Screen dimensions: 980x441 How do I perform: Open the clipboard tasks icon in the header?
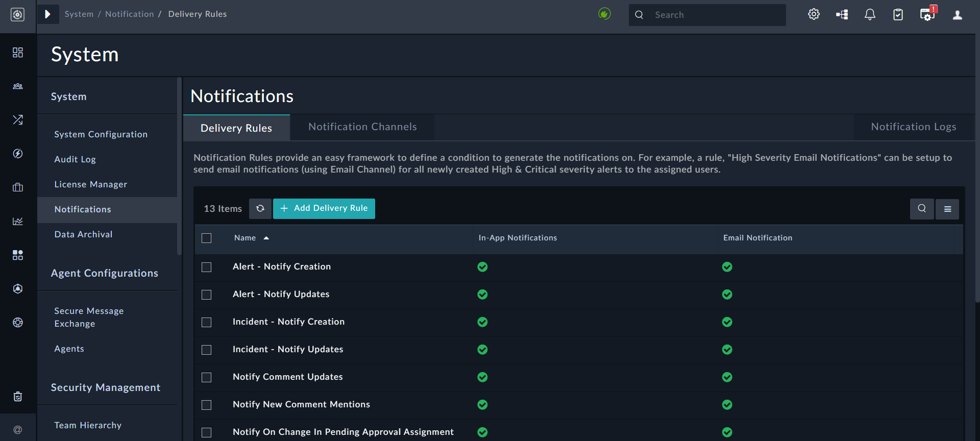click(898, 15)
